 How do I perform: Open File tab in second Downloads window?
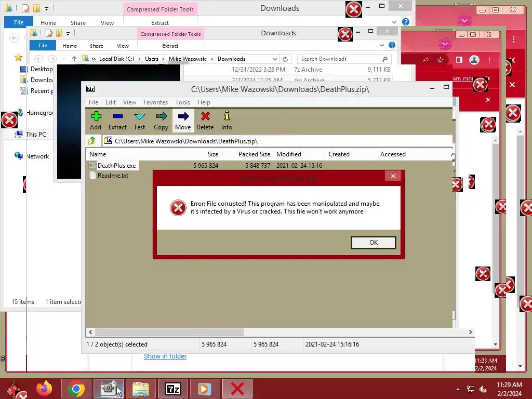point(43,46)
